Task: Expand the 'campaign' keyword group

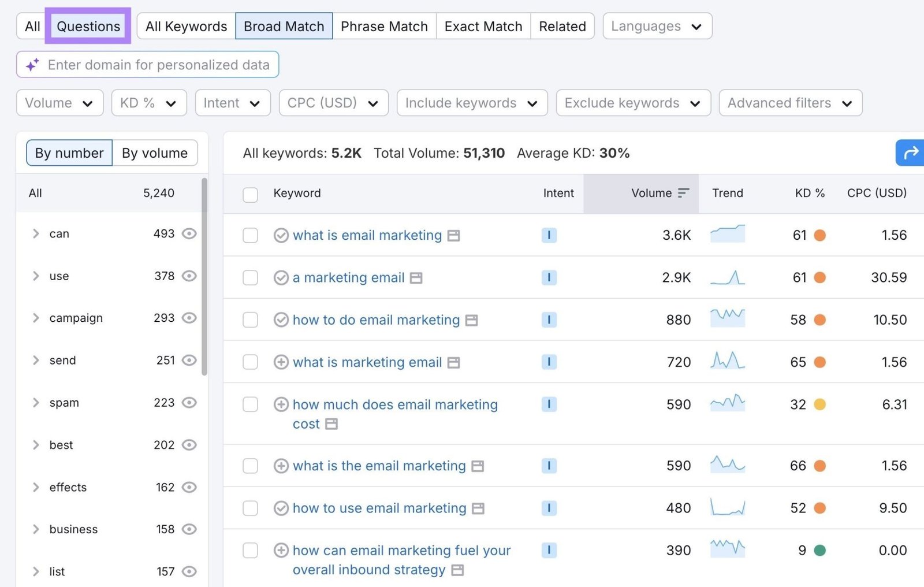Action: click(x=36, y=318)
